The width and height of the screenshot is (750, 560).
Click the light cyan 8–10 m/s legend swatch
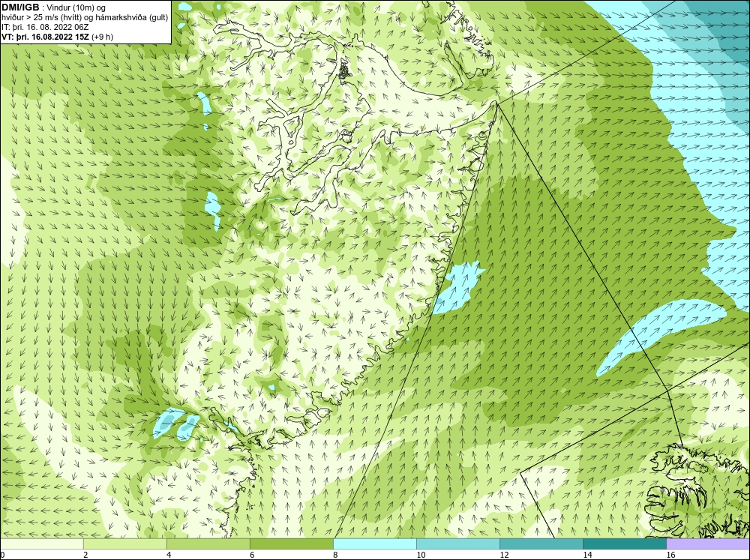[375, 544]
